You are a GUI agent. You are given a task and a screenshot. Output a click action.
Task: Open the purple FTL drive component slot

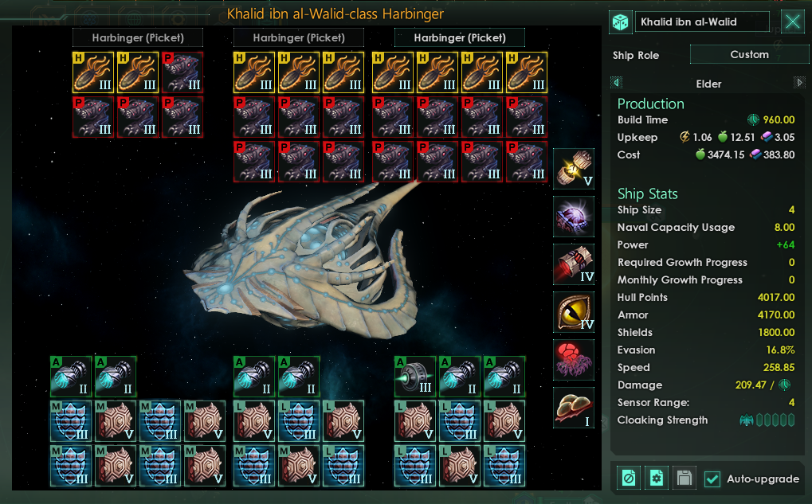574,217
